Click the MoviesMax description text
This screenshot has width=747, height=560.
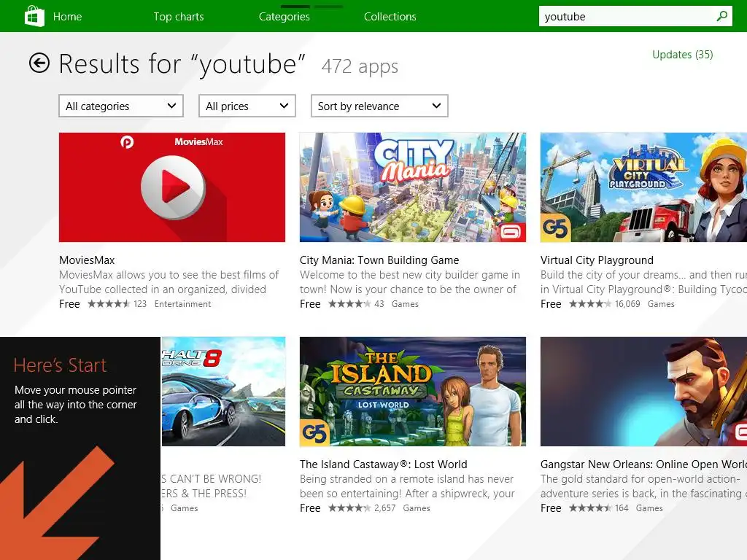point(169,282)
